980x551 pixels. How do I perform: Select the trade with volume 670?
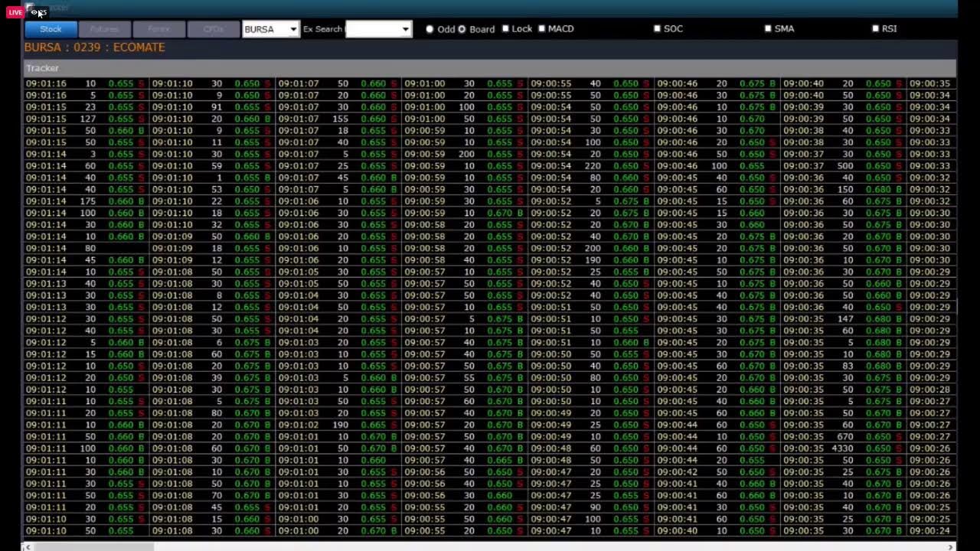(x=845, y=437)
